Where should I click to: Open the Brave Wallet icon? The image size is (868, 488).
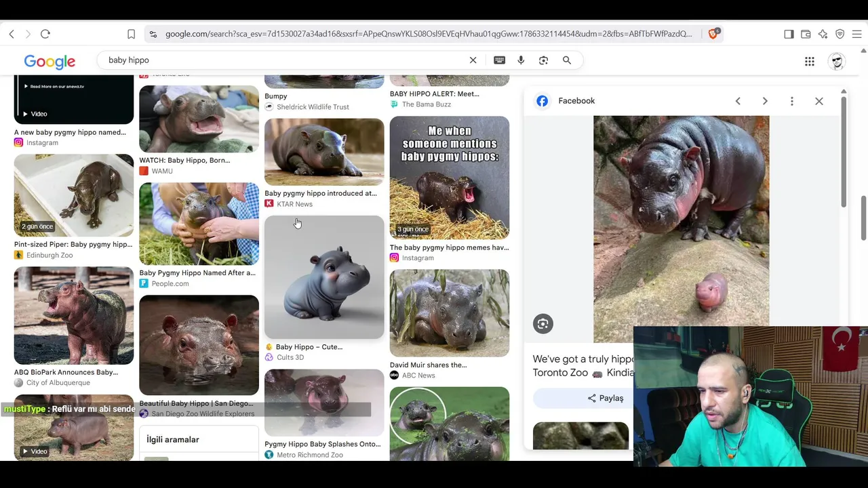pos(806,34)
